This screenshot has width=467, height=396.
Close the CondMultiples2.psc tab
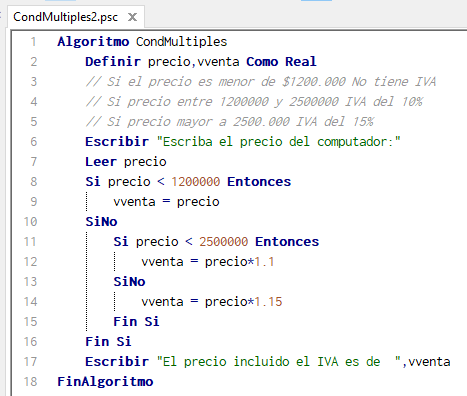(x=133, y=17)
